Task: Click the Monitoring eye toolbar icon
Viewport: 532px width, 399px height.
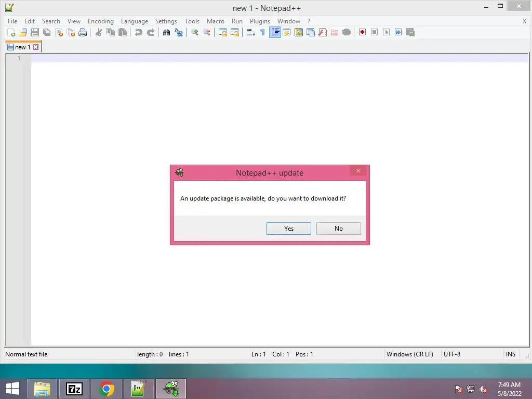Action: coord(347,32)
